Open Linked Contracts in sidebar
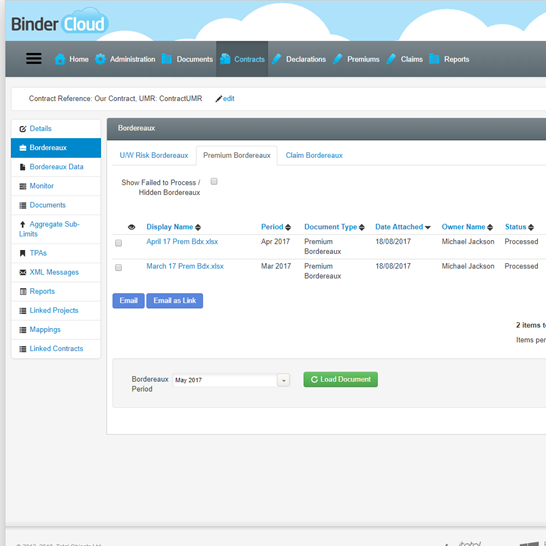Screen dimensions: 546x546 (x=56, y=349)
